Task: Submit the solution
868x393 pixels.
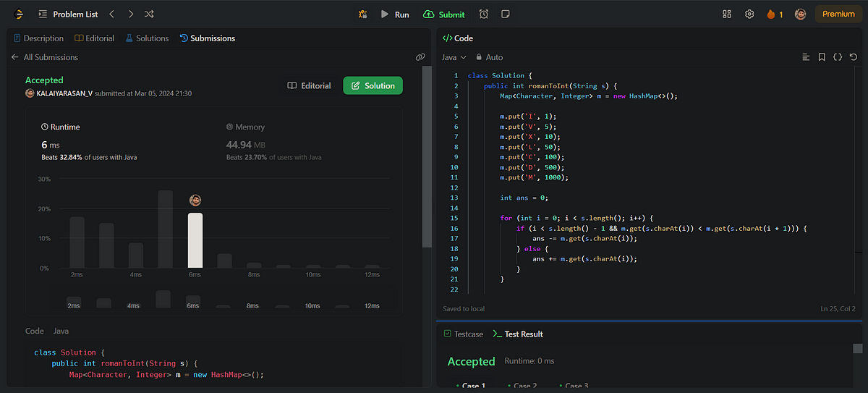Action: 445,14
